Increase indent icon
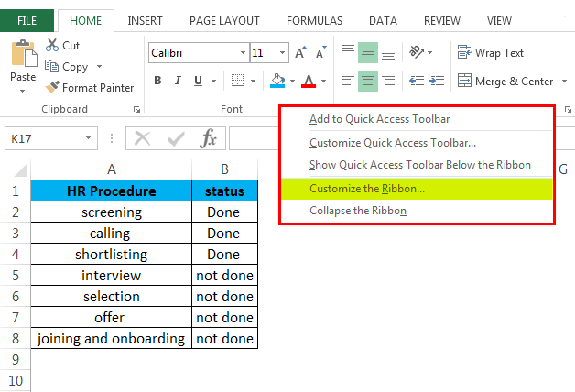The height and width of the screenshot is (392, 575). click(437, 81)
